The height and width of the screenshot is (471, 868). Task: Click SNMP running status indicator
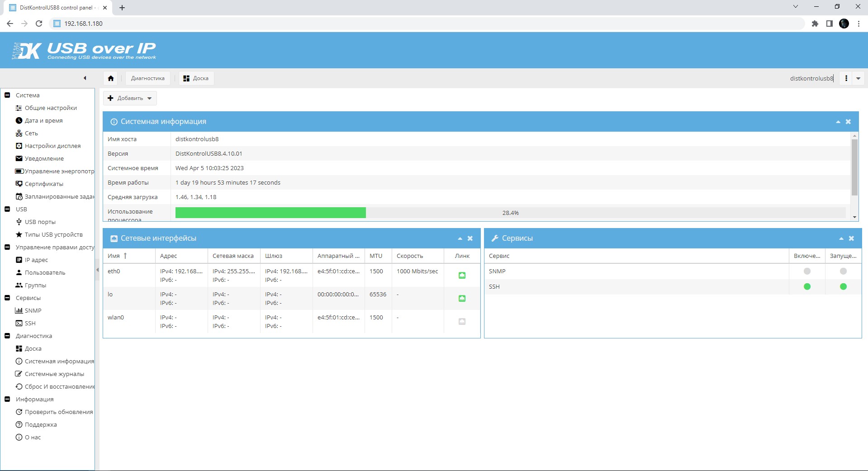[x=843, y=271]
